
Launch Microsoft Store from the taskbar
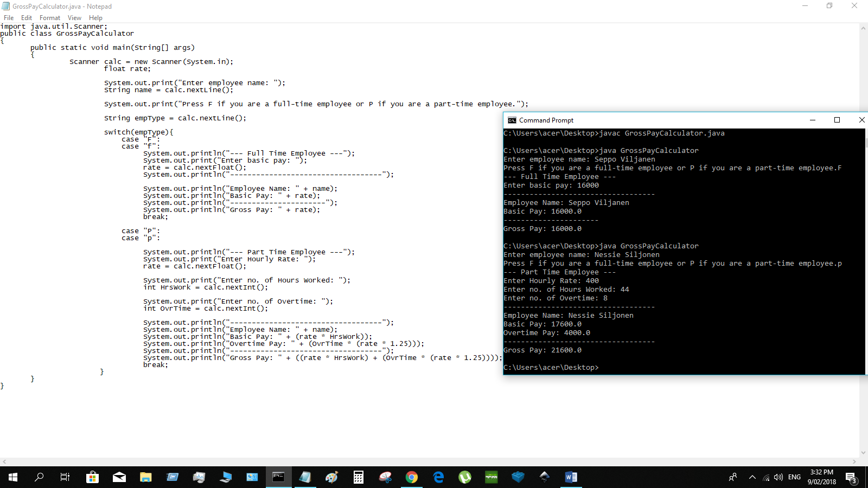(x=92, y=477)
